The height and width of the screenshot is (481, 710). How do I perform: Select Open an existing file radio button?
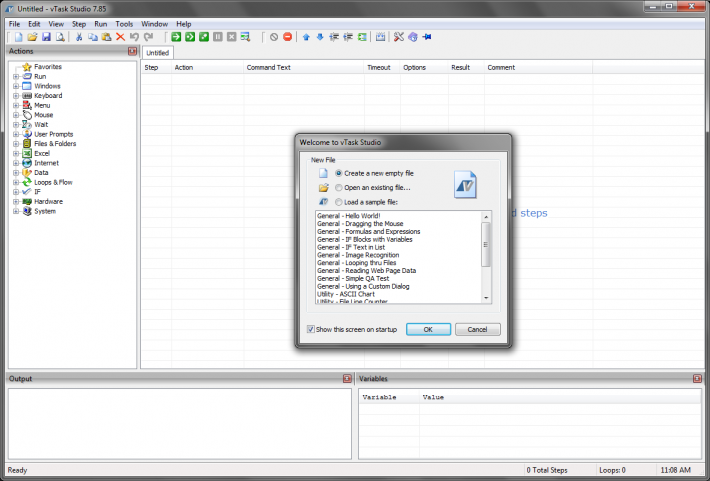(x=339, y=188)
